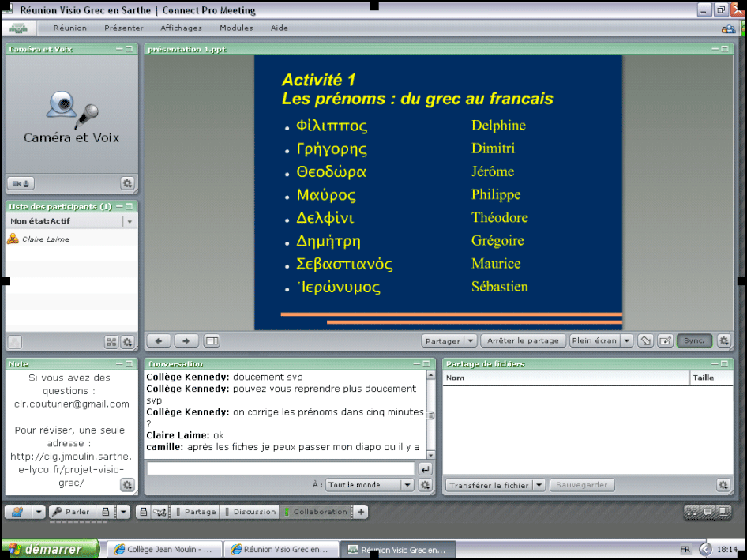Send chat message with the enter arrow icon

pos(425,469)
